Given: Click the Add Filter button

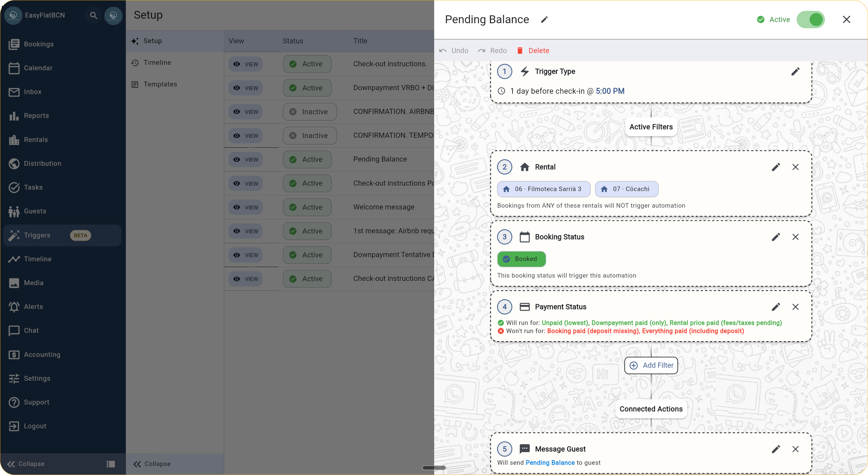Looking at the screenshot, I should point(651,366).
